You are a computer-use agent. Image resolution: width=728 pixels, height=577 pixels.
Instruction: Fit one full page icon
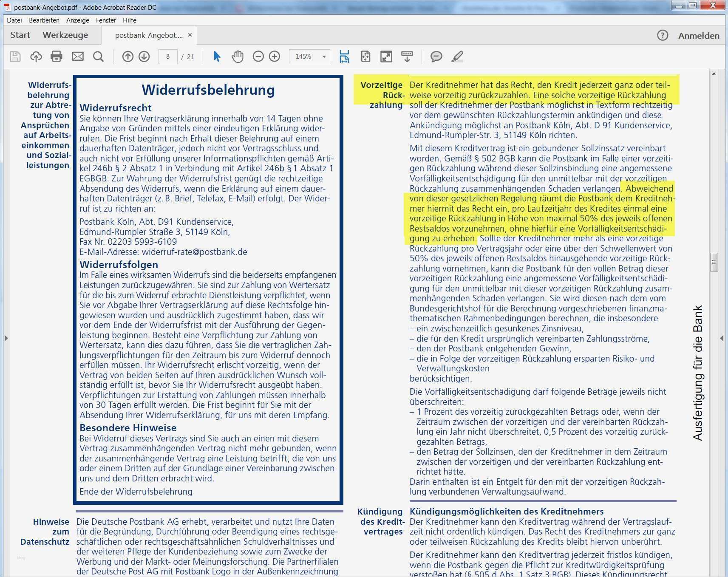(365, 57)
